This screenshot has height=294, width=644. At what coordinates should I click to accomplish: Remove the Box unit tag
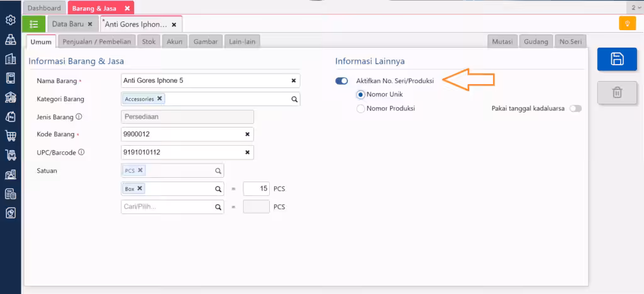point(140,188)
